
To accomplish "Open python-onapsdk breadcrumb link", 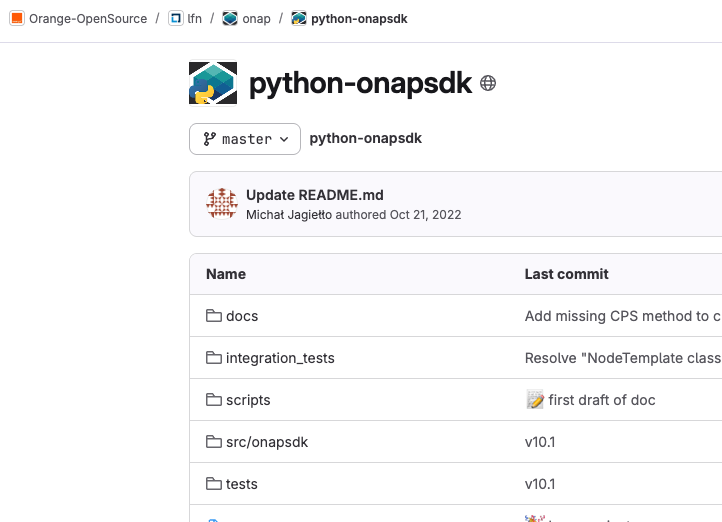I will point(359,18).
